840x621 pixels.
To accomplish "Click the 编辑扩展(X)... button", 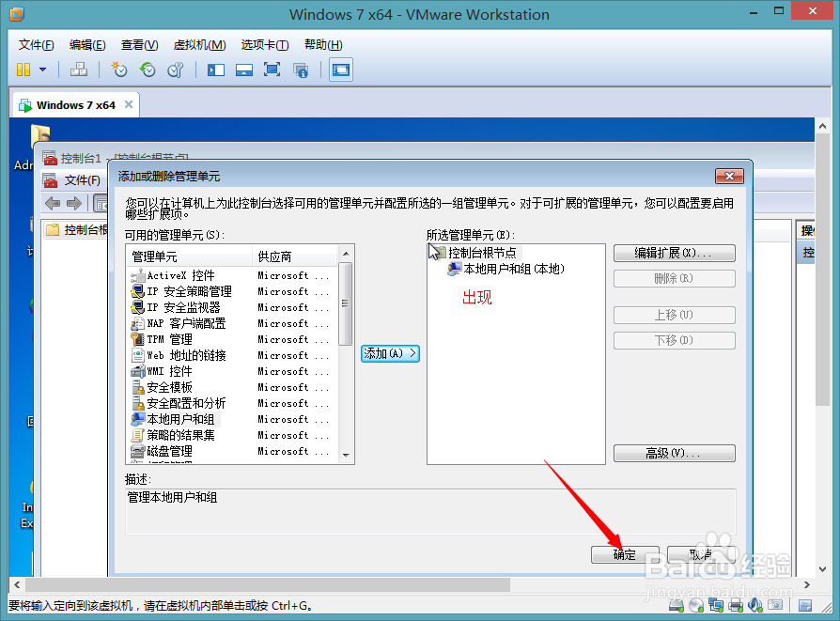I will pyautogui.click(x=674, y=253).
